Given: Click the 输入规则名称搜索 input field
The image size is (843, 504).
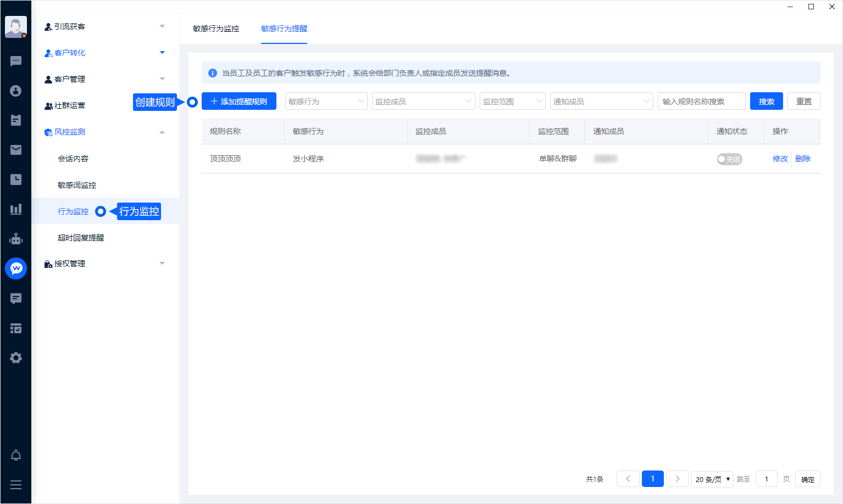Looking at the screenshot, I should click(x=701, y=102).
